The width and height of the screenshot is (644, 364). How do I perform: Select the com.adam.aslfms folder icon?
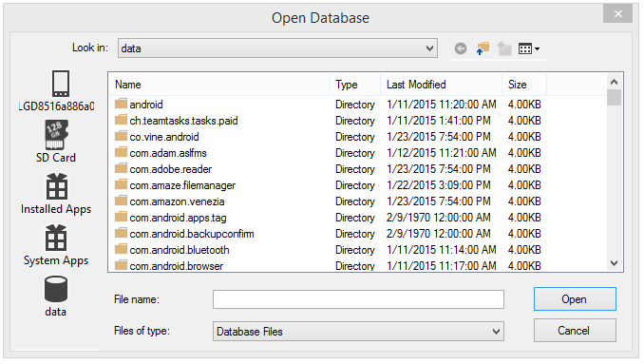point(121,152)
